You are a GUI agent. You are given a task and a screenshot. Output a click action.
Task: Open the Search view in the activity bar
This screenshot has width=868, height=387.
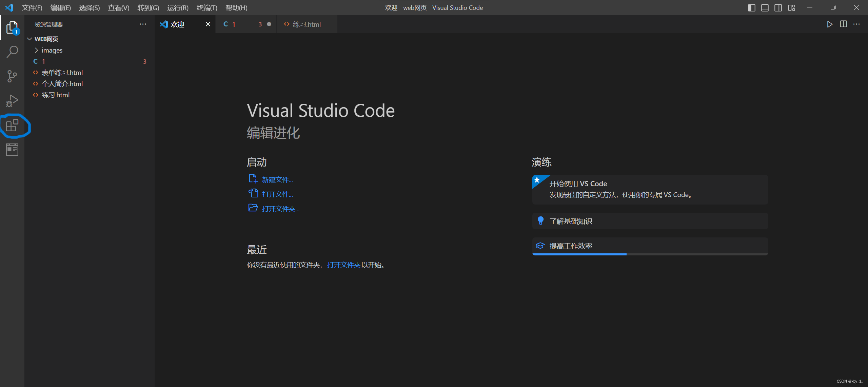12,52
